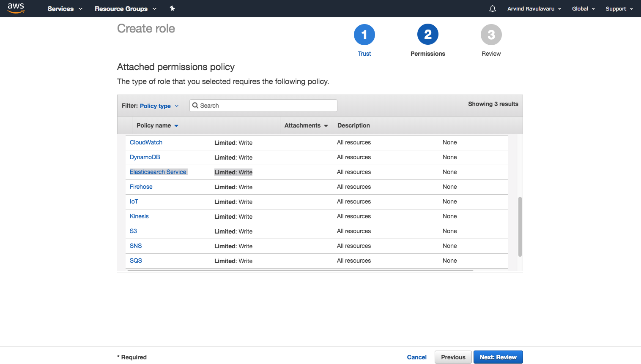Open the IoT service link
The height and width of the screenshot is (364, 641).
134,201
